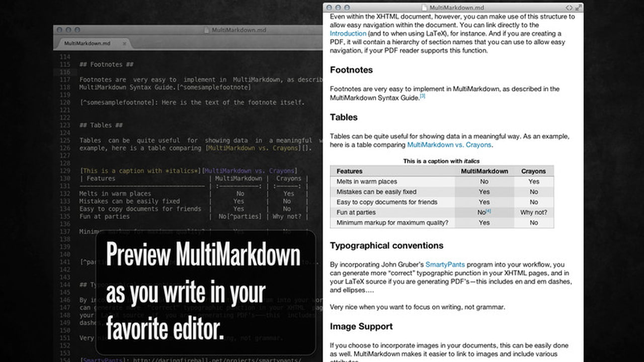Image resolution: width=644 pixels, height=362 pixels.
Task: Click the Tables heading in the preview
Action: click(x=344, y=117)
